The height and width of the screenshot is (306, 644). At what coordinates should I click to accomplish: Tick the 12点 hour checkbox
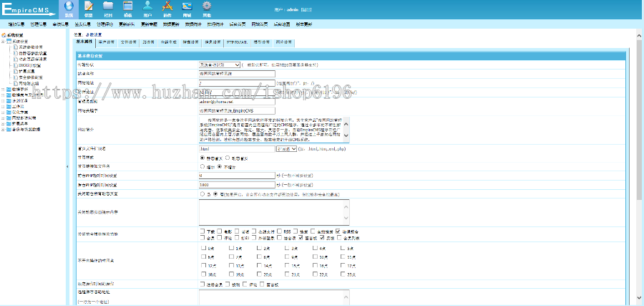tap(204, 266)
